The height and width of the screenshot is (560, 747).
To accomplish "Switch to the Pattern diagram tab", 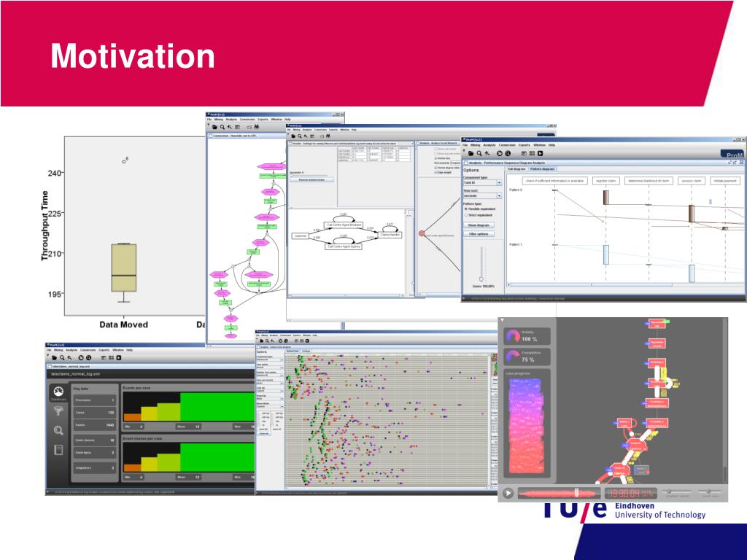I will (542, 169).
